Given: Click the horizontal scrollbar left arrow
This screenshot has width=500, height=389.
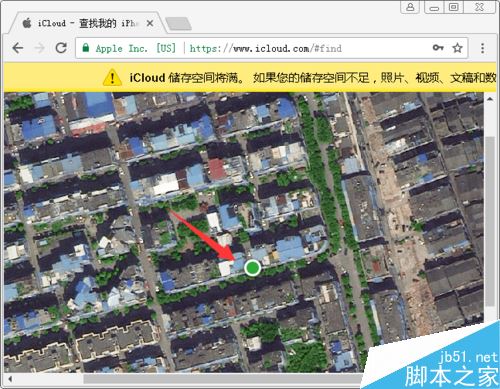Looking at the screenshot, I should [x=10, y=379].
